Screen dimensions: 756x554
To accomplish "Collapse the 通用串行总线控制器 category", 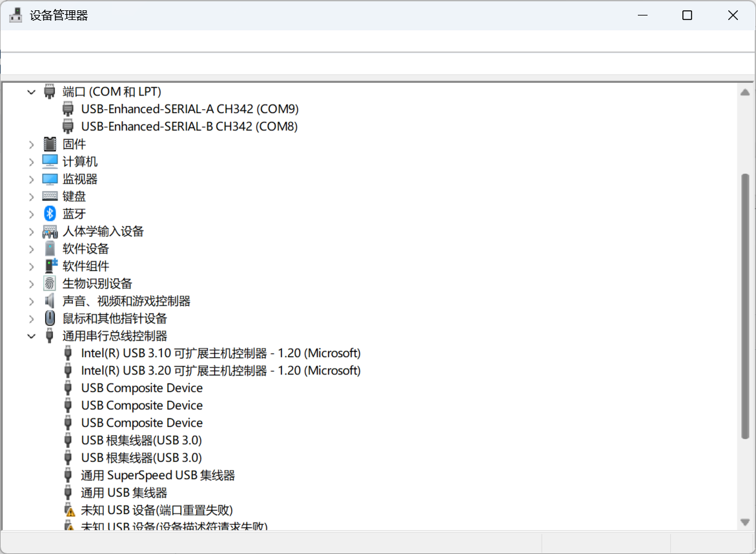I will click(x=31, y=336).
